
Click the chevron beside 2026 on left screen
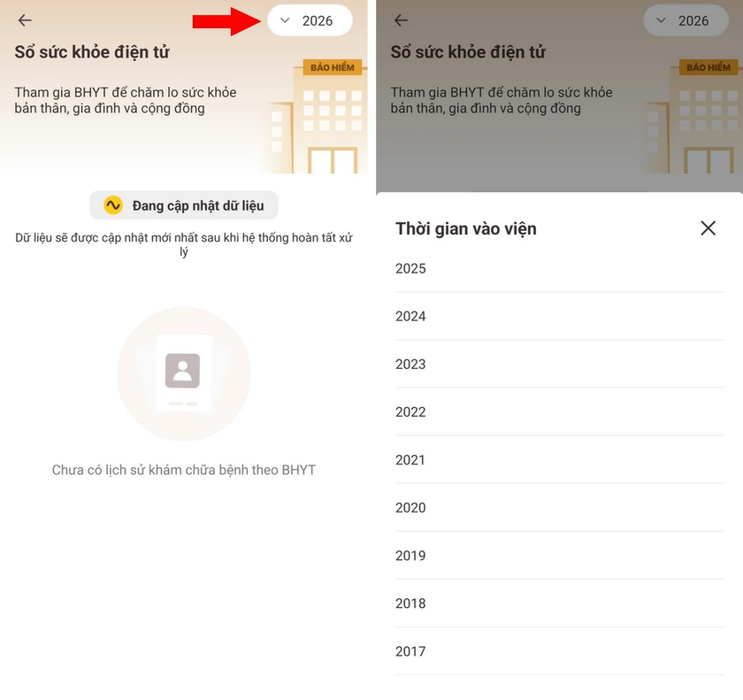tap(285, 21)
